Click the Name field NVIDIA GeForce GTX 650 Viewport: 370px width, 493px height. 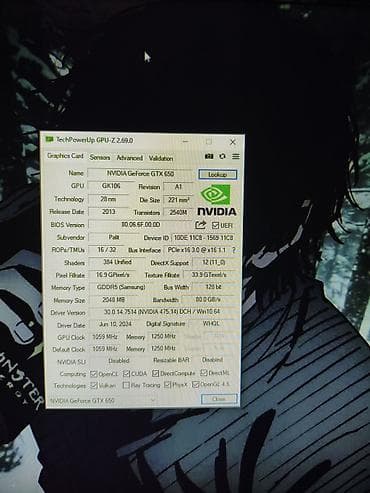point(140,174)
